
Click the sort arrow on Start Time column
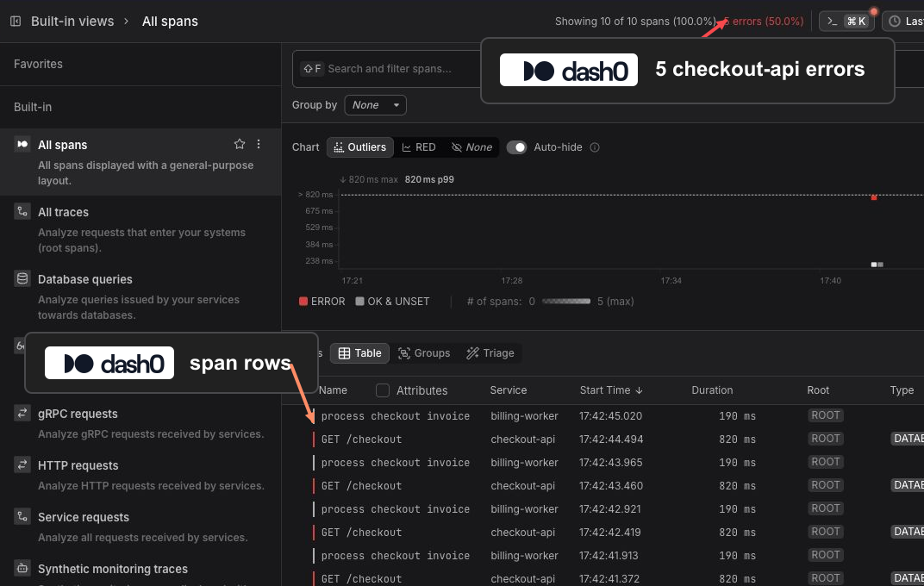coord(639,390)
